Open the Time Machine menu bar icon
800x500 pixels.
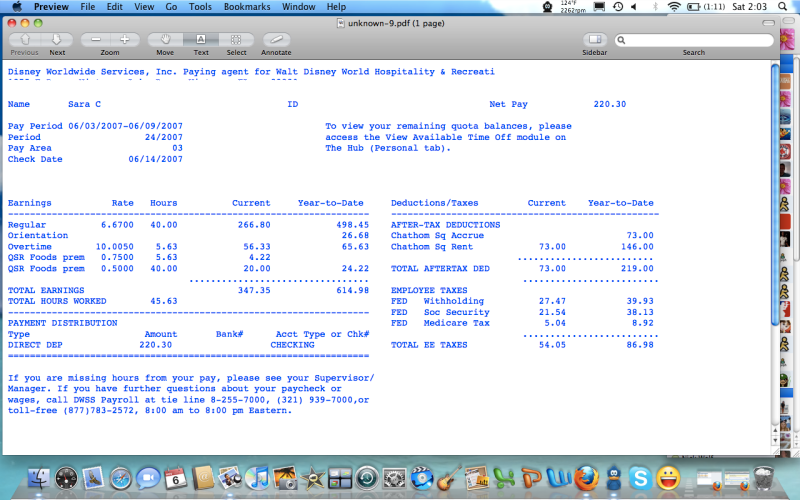pos(618,7)
